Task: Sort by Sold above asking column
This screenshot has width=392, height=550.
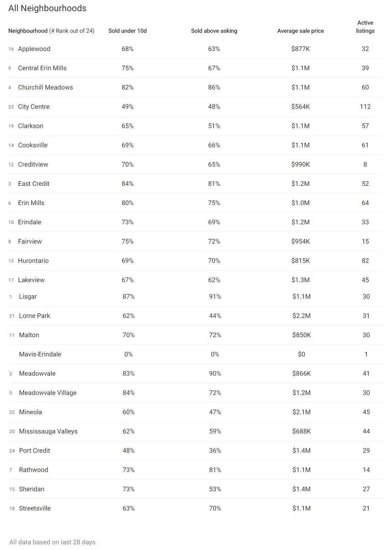Action: pyautogui.click(x=214, y=31)
